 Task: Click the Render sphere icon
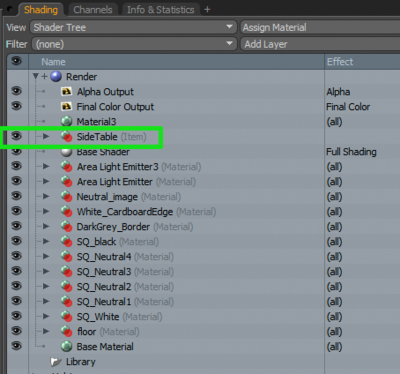[x=56, y=77]
